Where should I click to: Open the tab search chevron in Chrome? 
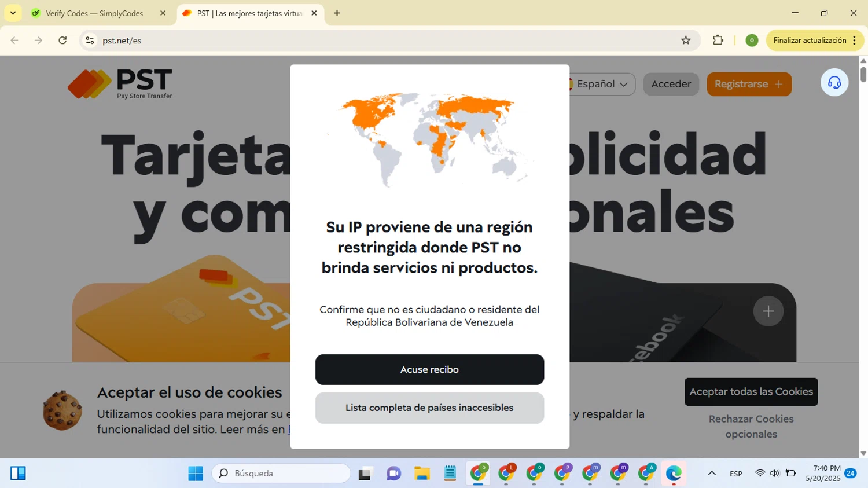tap(13, 13)
